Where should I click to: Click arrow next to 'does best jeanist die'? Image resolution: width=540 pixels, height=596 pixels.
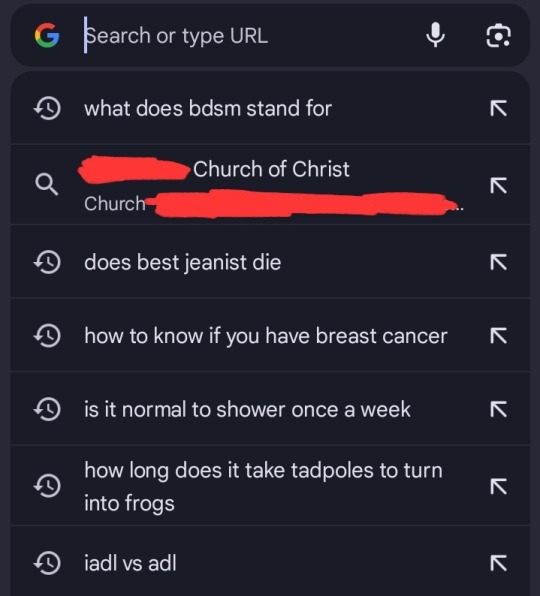click(x=498, y=262)
